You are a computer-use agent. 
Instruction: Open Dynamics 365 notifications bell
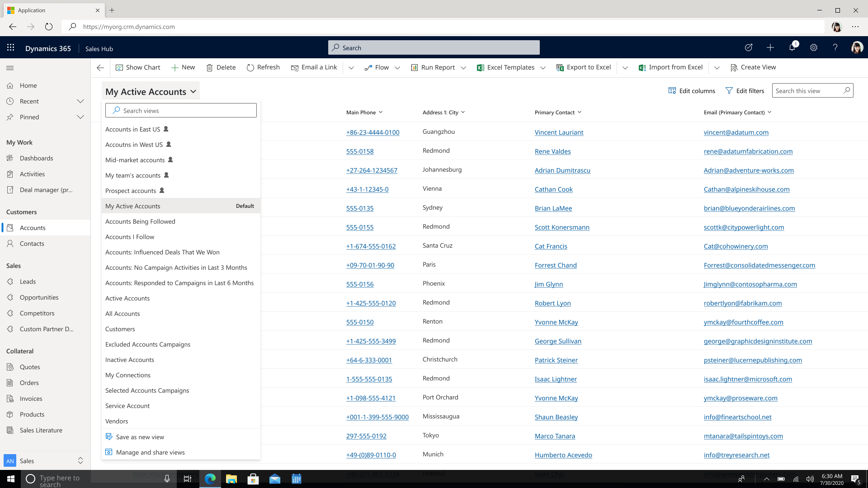pos(792,47)
